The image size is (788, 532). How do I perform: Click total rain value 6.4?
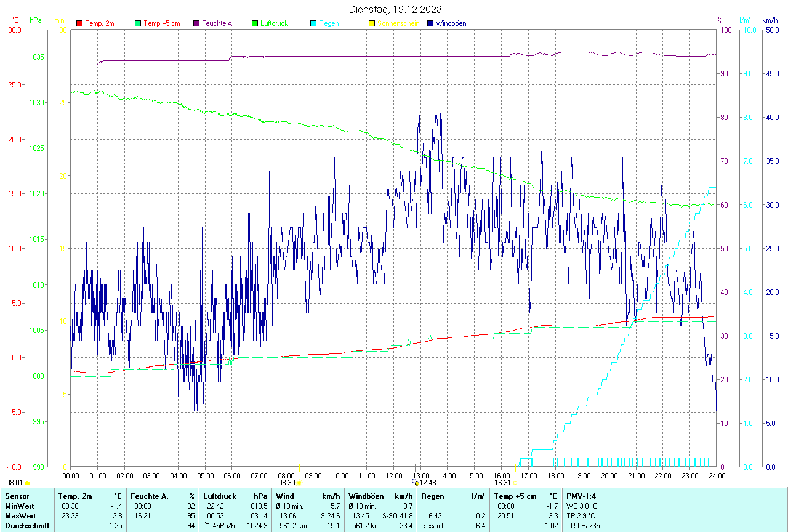(480, 526)
